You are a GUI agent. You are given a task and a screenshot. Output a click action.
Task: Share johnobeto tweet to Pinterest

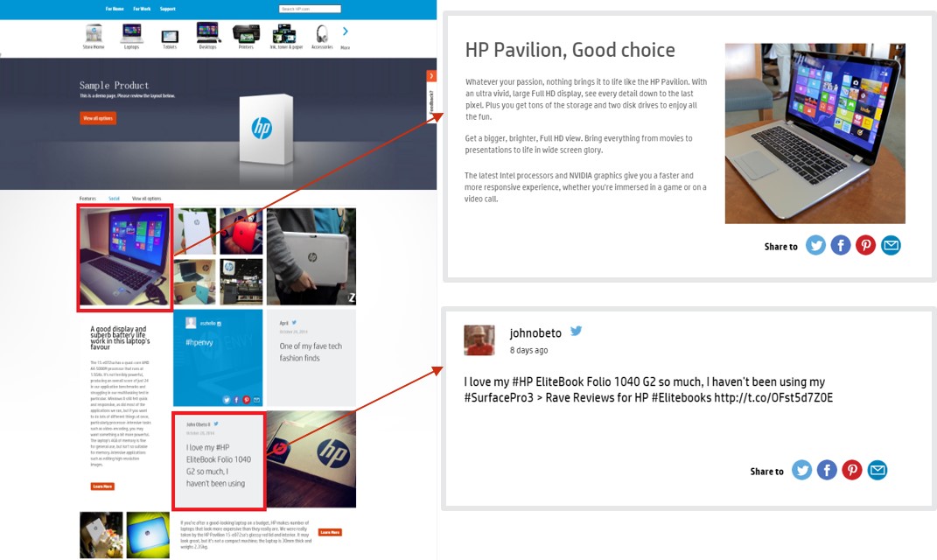[x=852, y=471]
